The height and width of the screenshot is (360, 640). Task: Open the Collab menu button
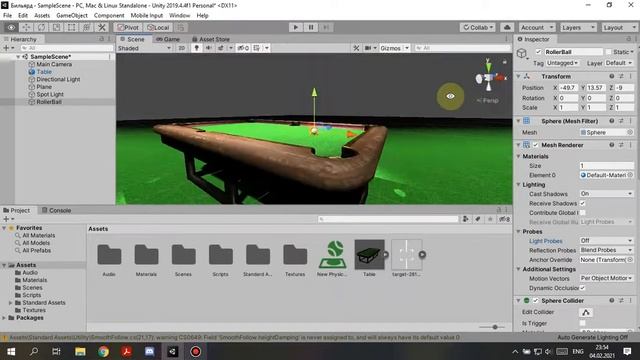pos(478,27)
